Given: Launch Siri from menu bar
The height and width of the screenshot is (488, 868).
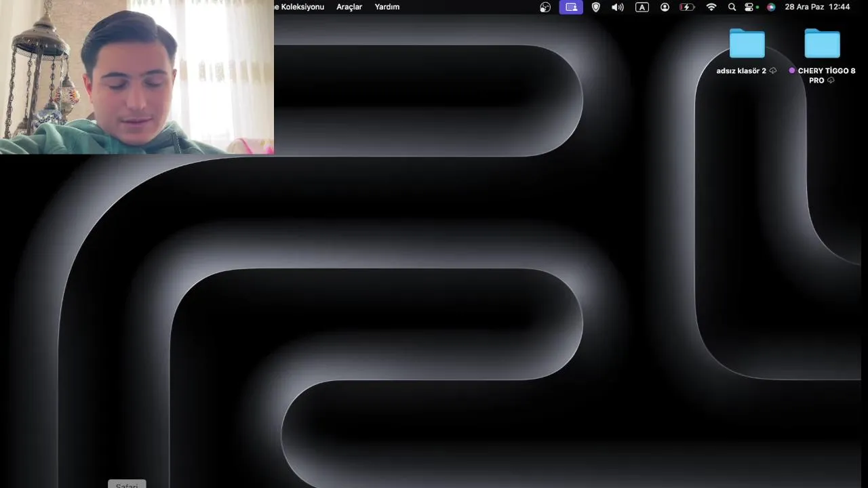Looking at the screenshot, I should pos(771,7).
